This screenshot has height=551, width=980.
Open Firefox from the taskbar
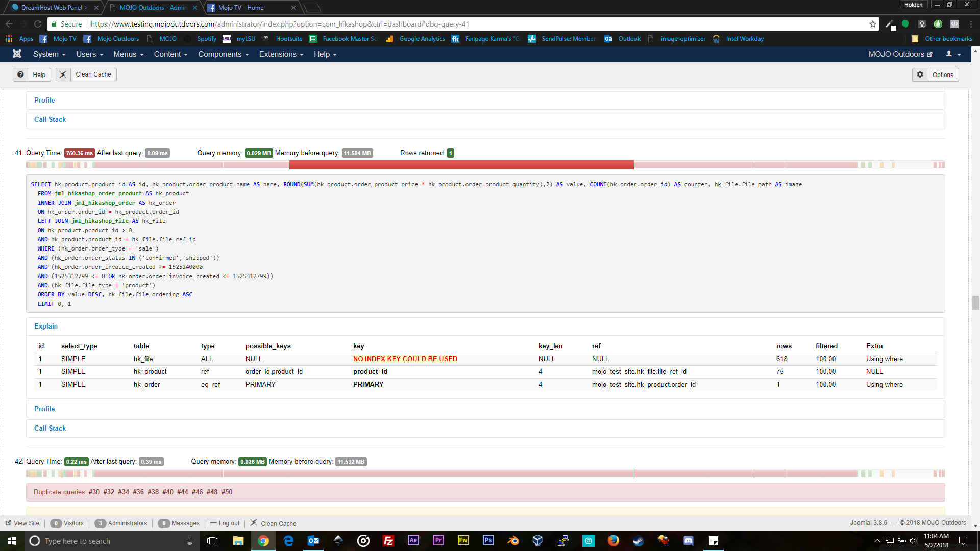tap(613, 541)
